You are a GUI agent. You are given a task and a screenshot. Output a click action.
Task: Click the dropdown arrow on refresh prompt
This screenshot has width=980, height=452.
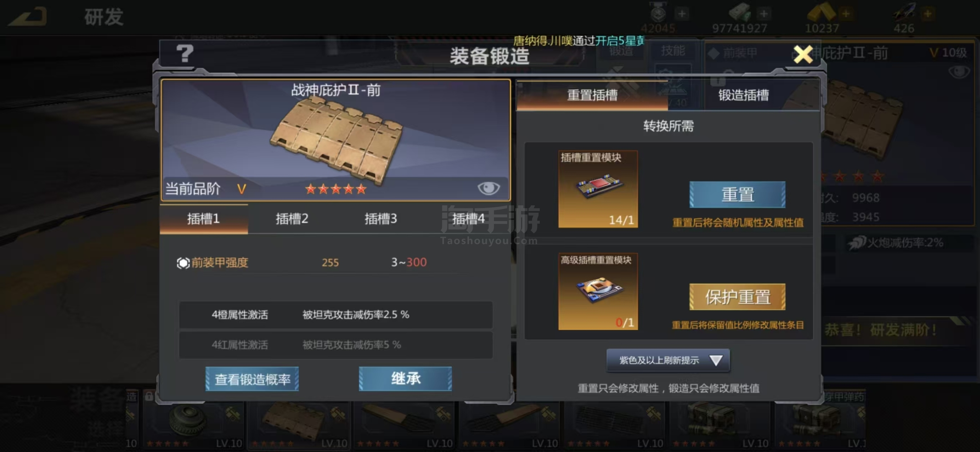pos(715,360)
